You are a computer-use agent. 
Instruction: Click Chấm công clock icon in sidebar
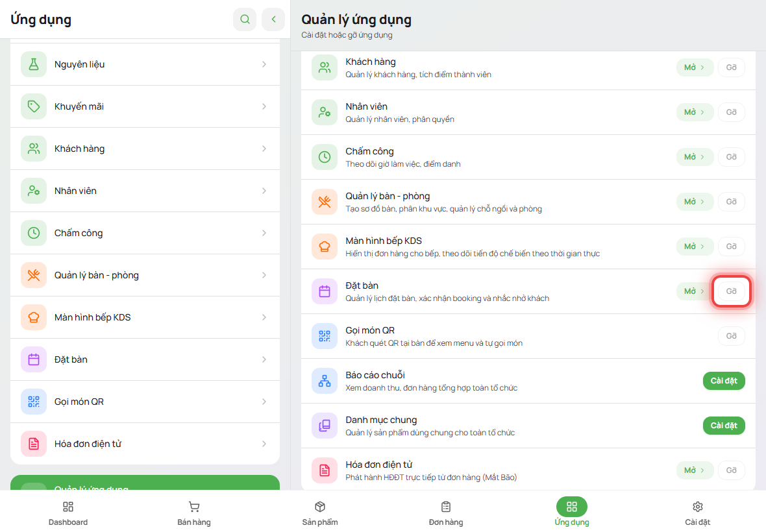[34, 234]
